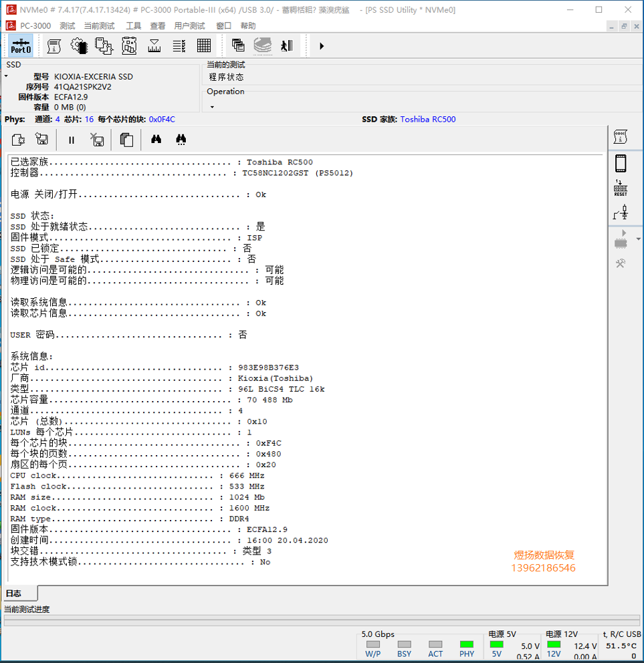Open the 帮助 menu

click(x=248, y=26)
